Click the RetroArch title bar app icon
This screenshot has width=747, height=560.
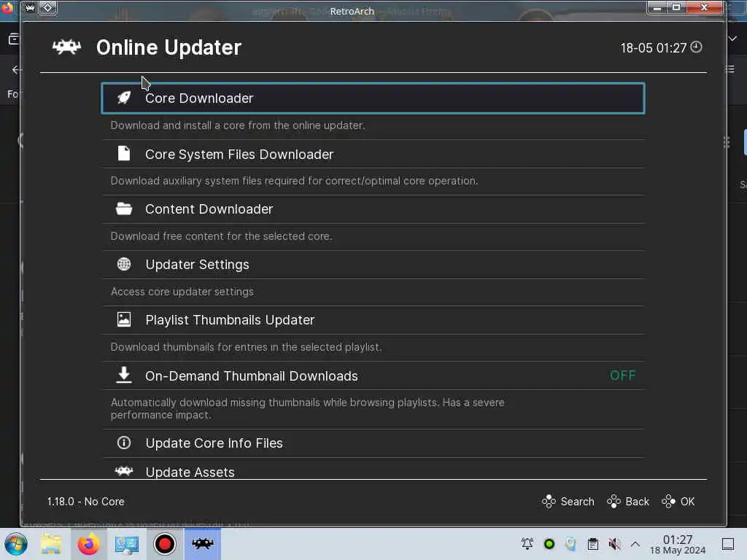(29, 7)
